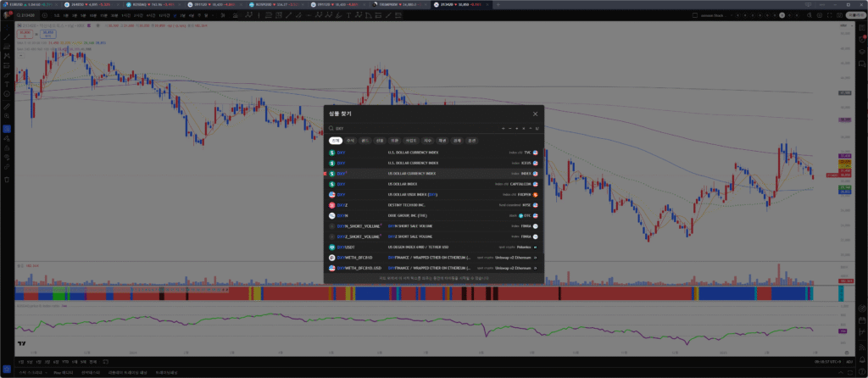Screen dimensions: 868x378
Task: Open the trash delete drawings tool
Action: 7,180
